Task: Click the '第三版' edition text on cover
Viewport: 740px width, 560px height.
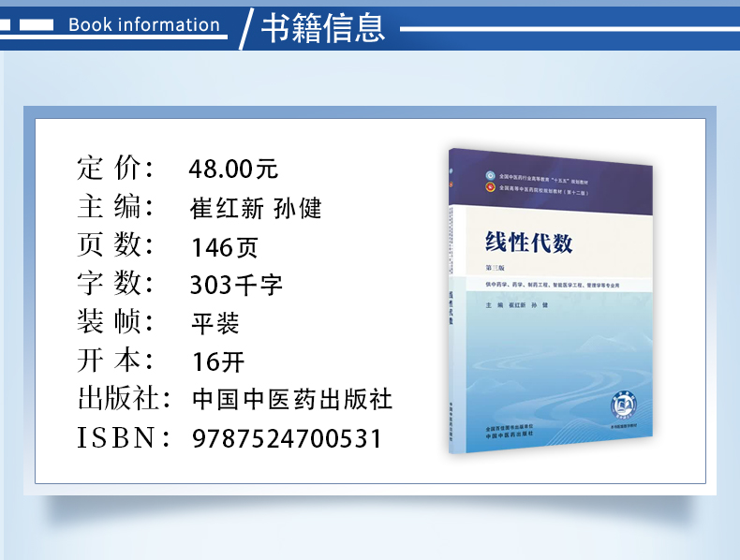Action: coord(496,268)
